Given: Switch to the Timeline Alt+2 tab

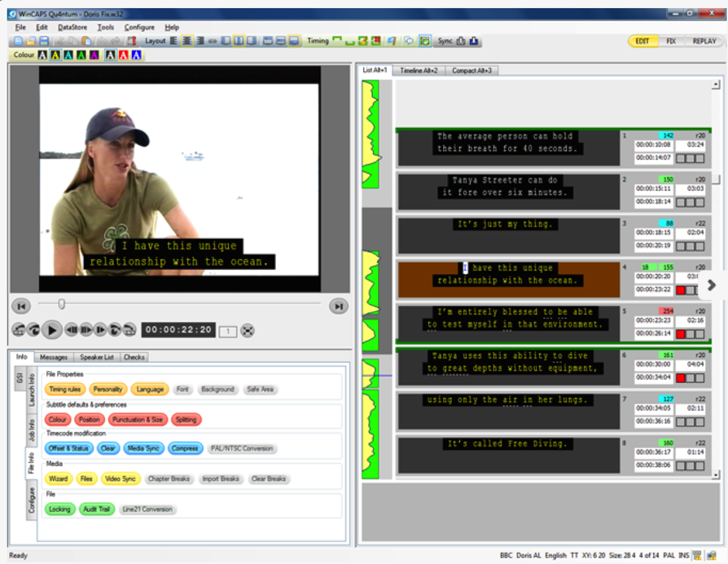Looking at the screenshot, I should pos(419,71).
